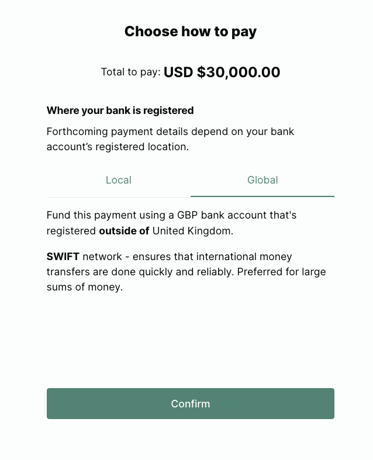Click the 'Fund this payment' sentence
Viewport: 373px width, 460px height.
171,223
